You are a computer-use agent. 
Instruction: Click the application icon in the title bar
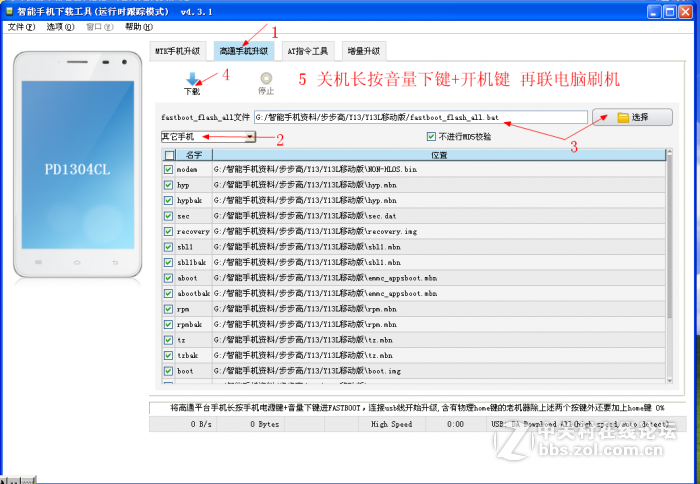(x=9, y=11)
